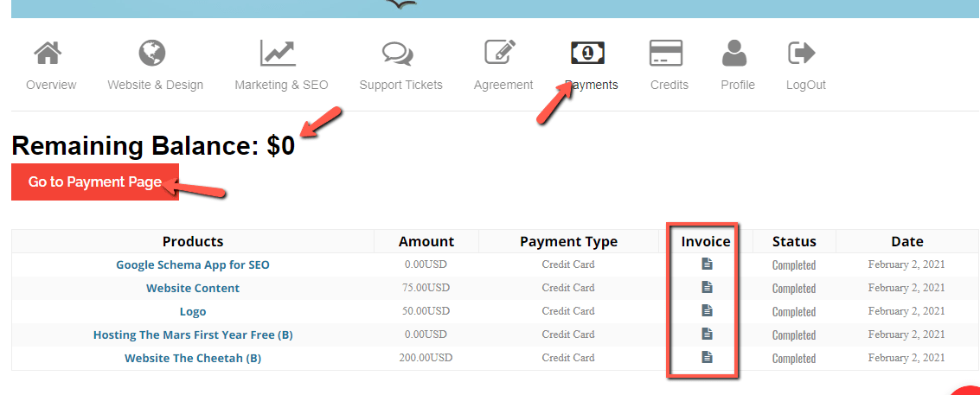This screenshot has height=395, width=980.
Task: Open the Credits card icon
Action: (x=666, y=54)
